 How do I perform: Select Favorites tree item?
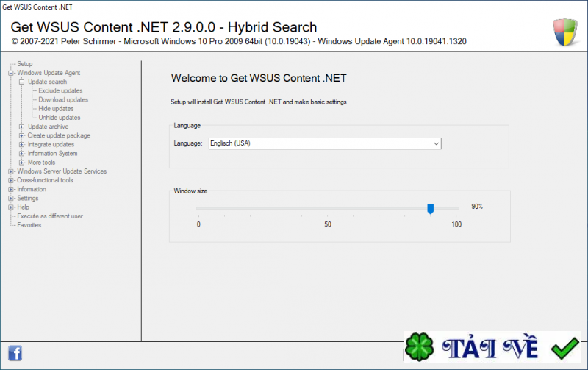point(29,225)
